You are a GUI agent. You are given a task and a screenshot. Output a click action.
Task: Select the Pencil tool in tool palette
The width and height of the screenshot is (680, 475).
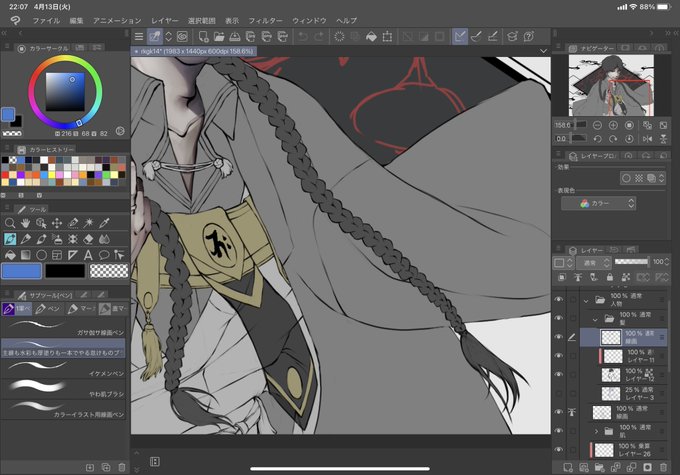26,239
